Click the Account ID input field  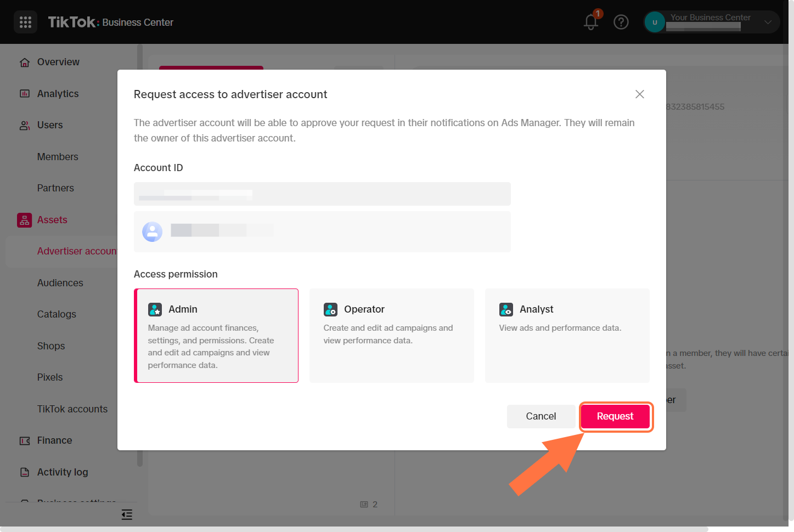click(322, 194)
